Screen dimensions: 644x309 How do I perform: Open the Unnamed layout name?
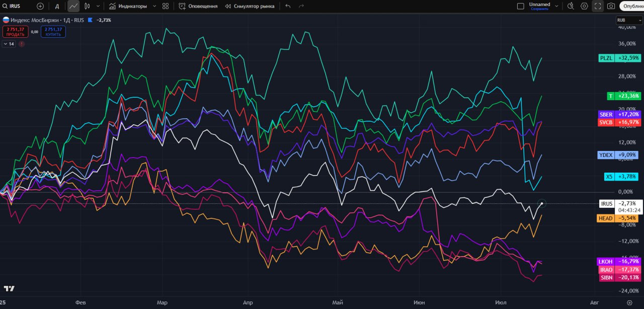(x=539, y=4)
